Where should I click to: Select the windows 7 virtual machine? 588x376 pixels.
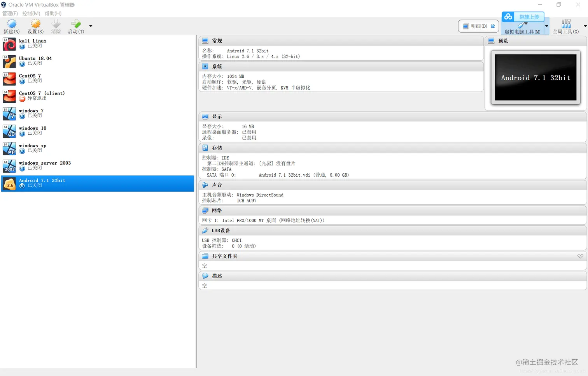point(98,113)
